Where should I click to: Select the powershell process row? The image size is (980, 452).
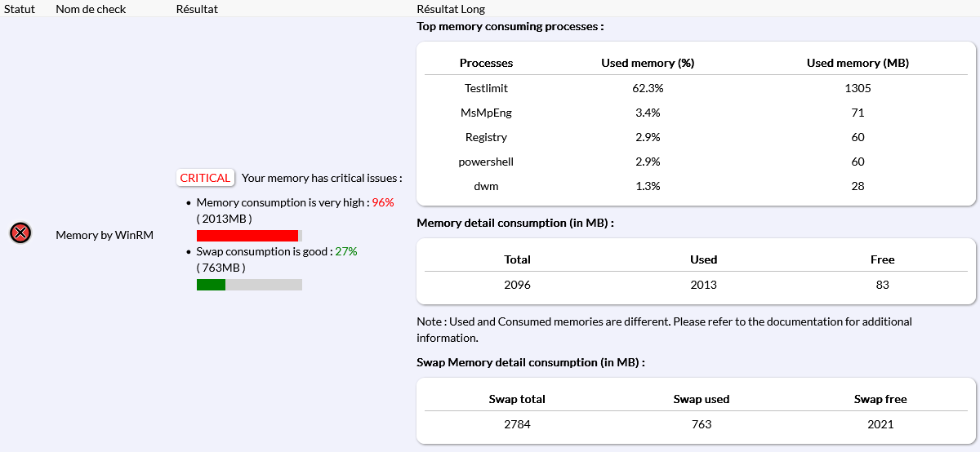click(486, 162)
